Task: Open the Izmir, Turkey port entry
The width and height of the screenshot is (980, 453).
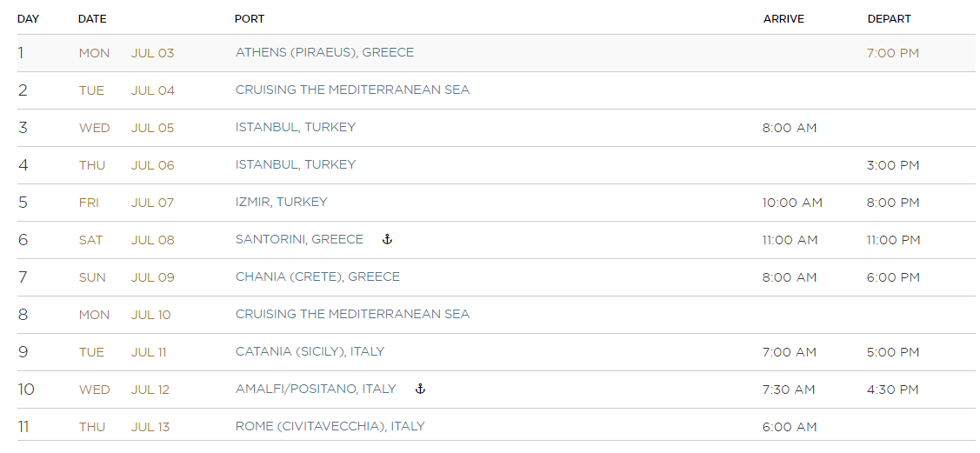Action: point(281,202)
